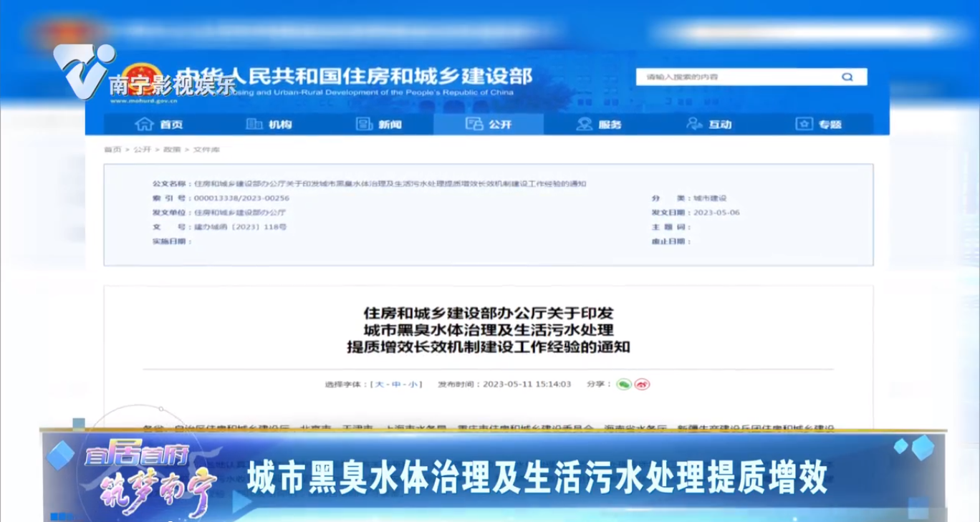
Task: Click the star icon on the 专题 nav item
Action: (x=804, y=125)
